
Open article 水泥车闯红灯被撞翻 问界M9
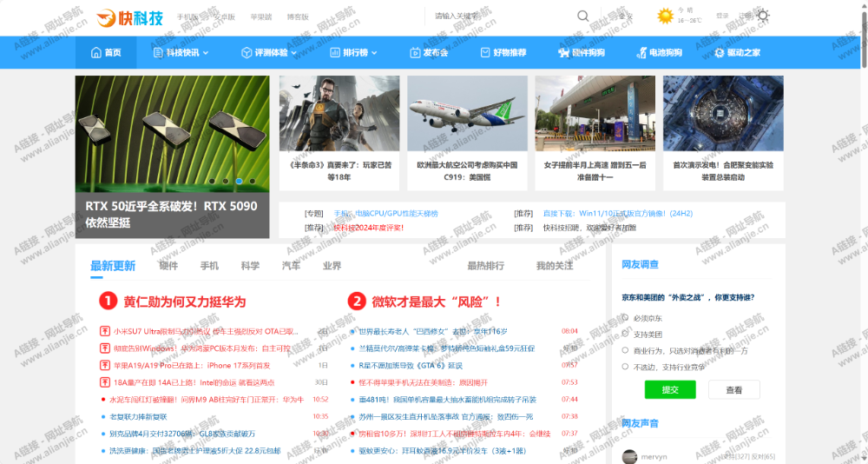tap(207, 400)
